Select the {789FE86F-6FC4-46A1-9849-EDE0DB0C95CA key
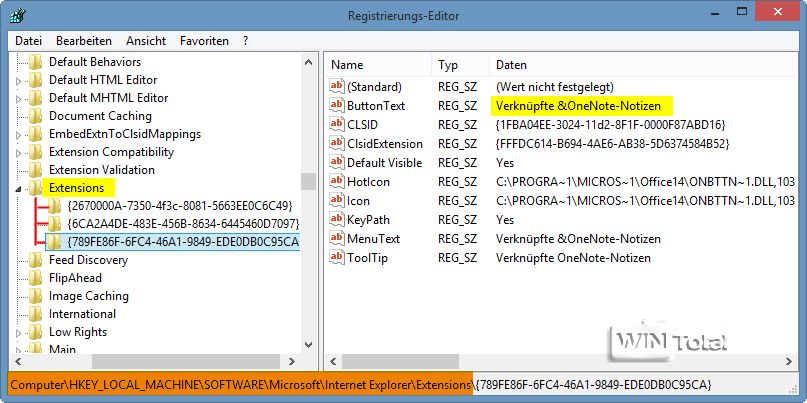The height and width of the screenshot is (403, 807). [183, 242]
